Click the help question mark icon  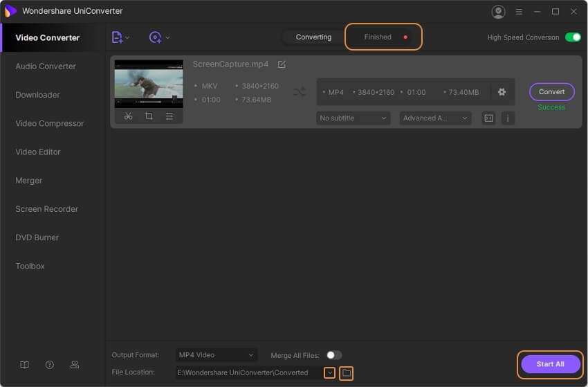(x=50, y=365)
